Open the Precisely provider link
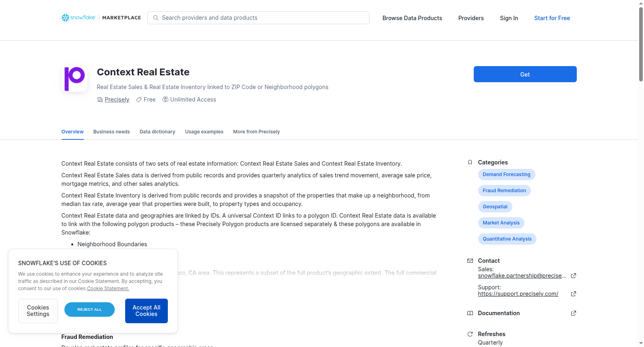The width and height of the screenshot is (644, 347). pyautogui.click(x=117, y=100)
